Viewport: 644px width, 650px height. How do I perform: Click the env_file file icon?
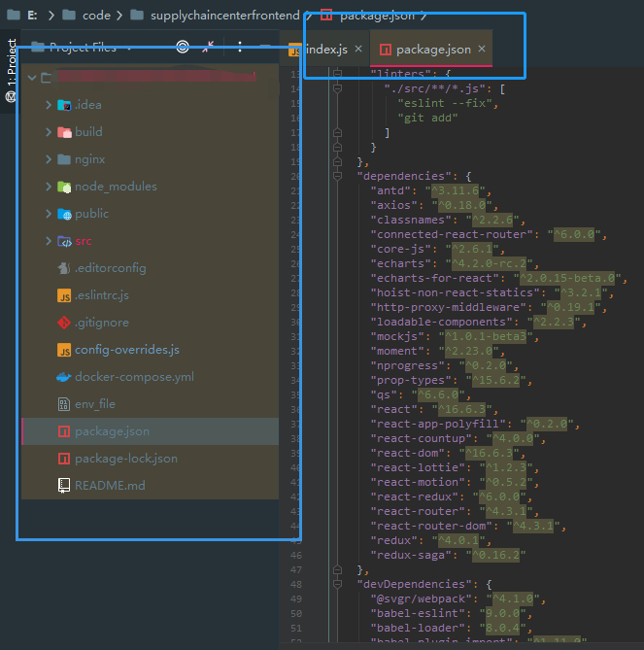click(64, 404)
